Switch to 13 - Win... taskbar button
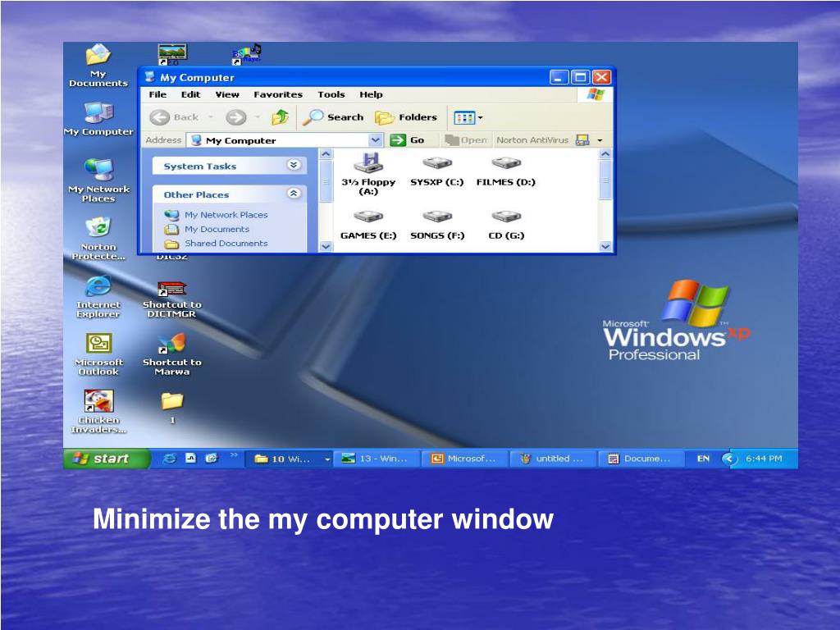Screen dimensions: 840x630 (377, 459)
